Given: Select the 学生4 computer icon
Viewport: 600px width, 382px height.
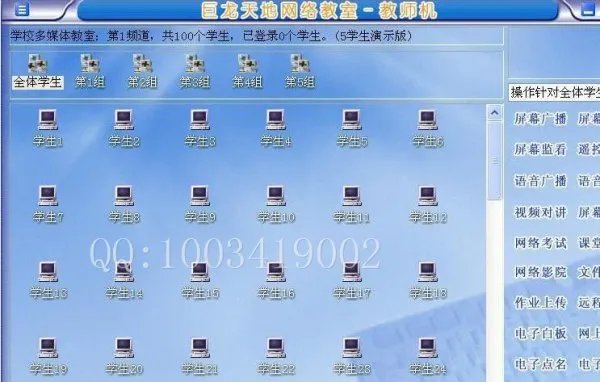Looking at the screenshot, I should (x=276, y=120).
